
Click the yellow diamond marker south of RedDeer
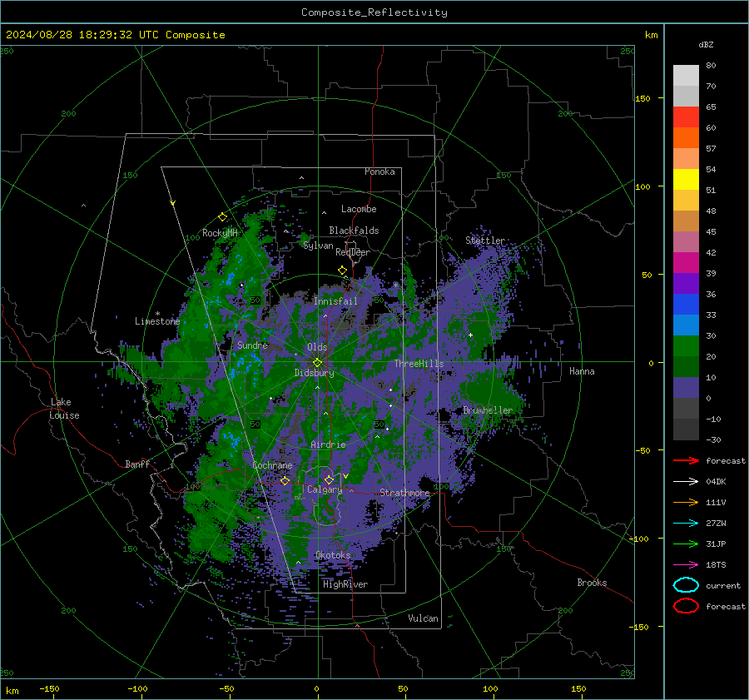[x=342, y=271]
